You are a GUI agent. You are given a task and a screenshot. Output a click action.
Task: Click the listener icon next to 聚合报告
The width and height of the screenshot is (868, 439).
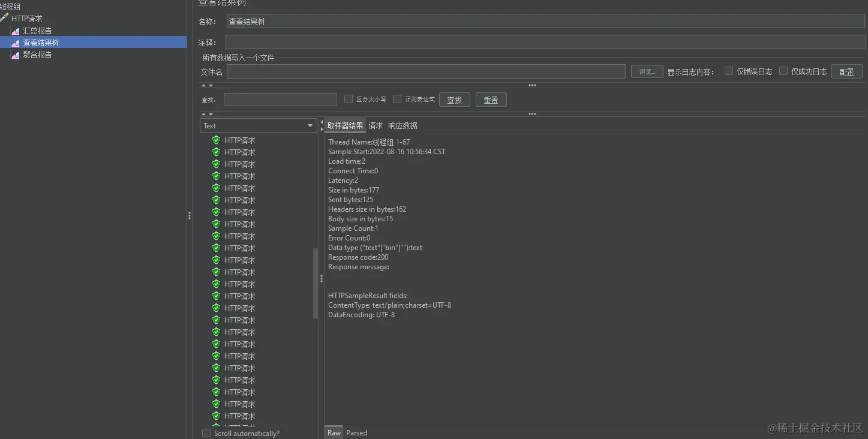pyautogui.click(x=16, y=55)
